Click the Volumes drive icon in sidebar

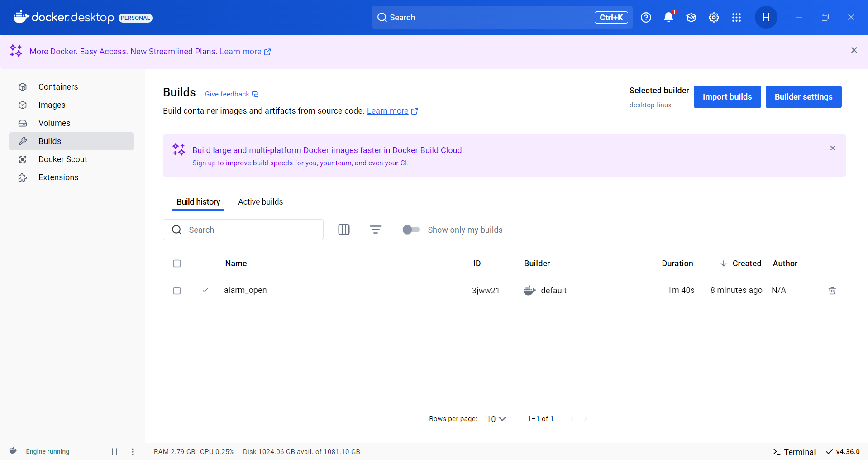coord(23,123)
